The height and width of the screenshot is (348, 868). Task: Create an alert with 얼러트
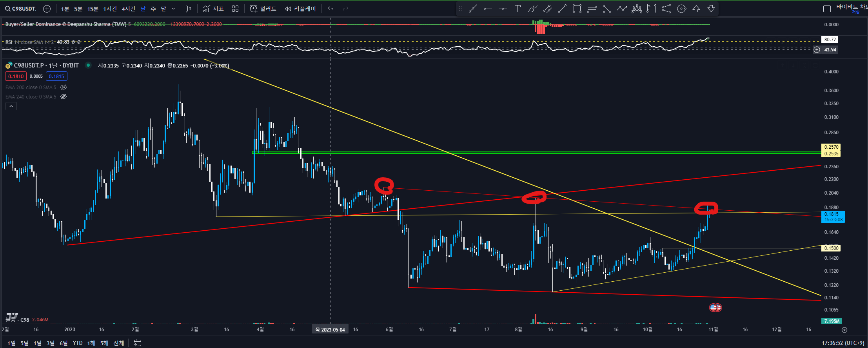tap(263, 9)
